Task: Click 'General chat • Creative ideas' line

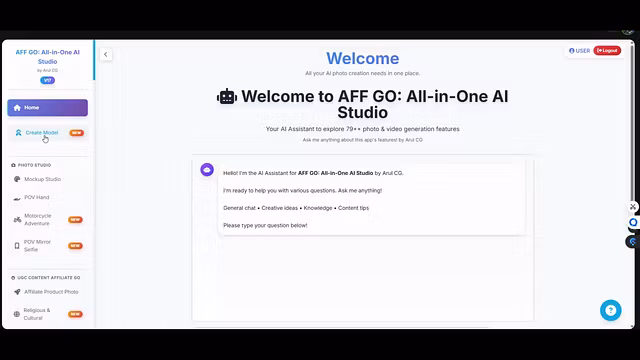Action: pos(296,208)
